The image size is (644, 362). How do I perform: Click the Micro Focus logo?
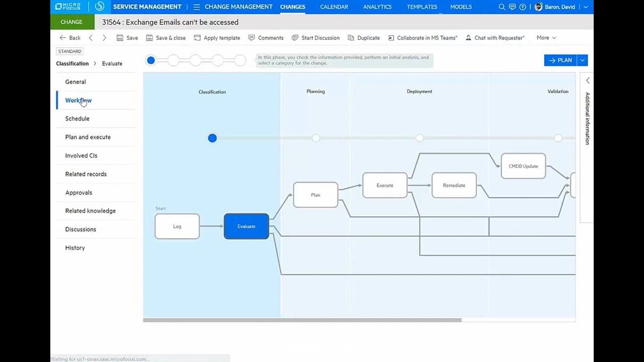click(x=67, y=7)
